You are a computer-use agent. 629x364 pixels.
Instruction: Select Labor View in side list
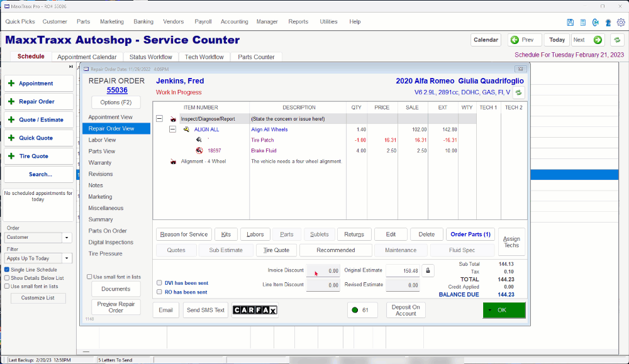[x=102, y=140]
